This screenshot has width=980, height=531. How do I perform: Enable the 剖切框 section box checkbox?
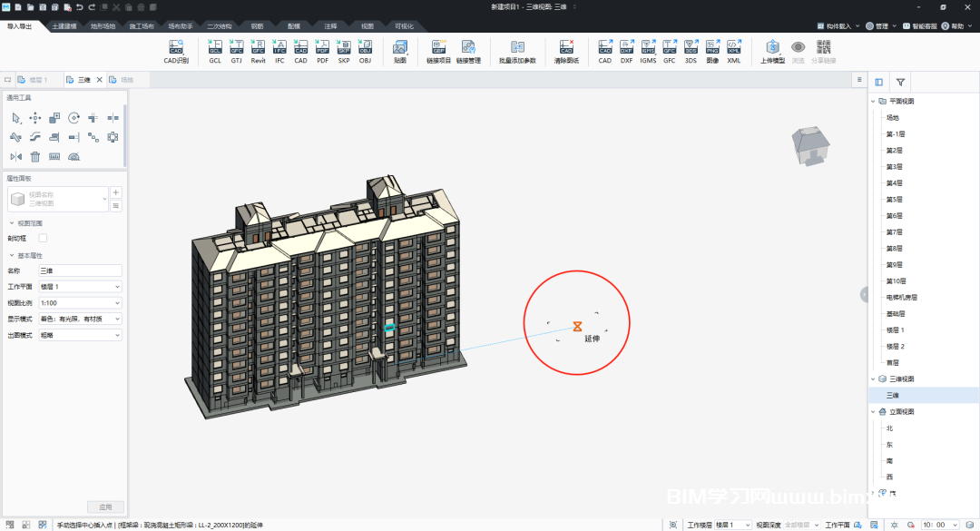tap(43, 238)
